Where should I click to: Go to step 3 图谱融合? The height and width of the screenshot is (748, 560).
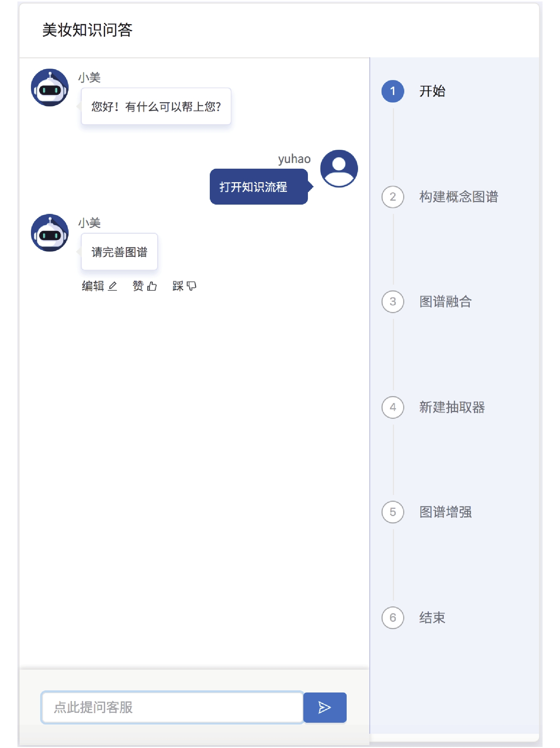(393, 302)
